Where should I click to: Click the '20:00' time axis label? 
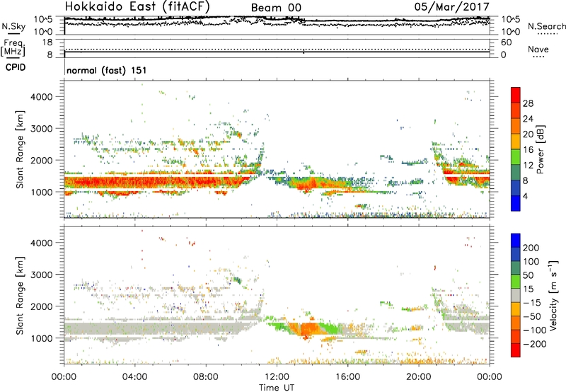(419, 377)
